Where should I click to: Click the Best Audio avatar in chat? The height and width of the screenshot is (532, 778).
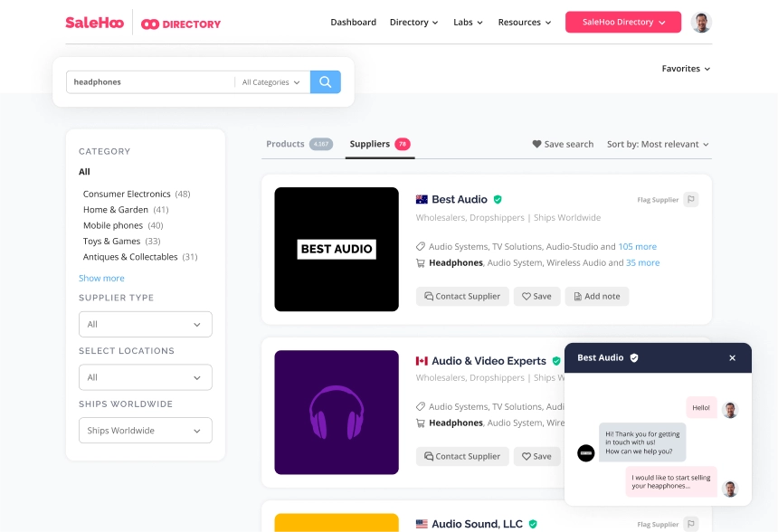[x=586, y=452]
